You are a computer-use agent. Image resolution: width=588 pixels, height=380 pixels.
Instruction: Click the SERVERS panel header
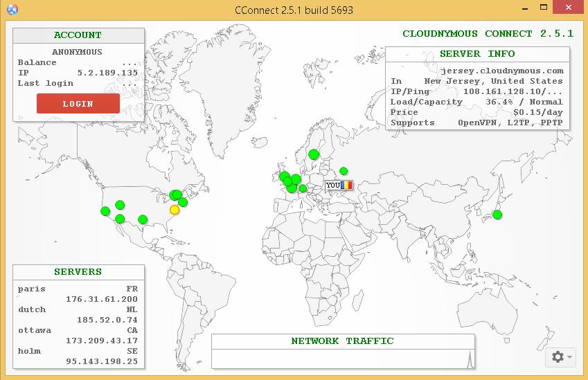(78, 272)
